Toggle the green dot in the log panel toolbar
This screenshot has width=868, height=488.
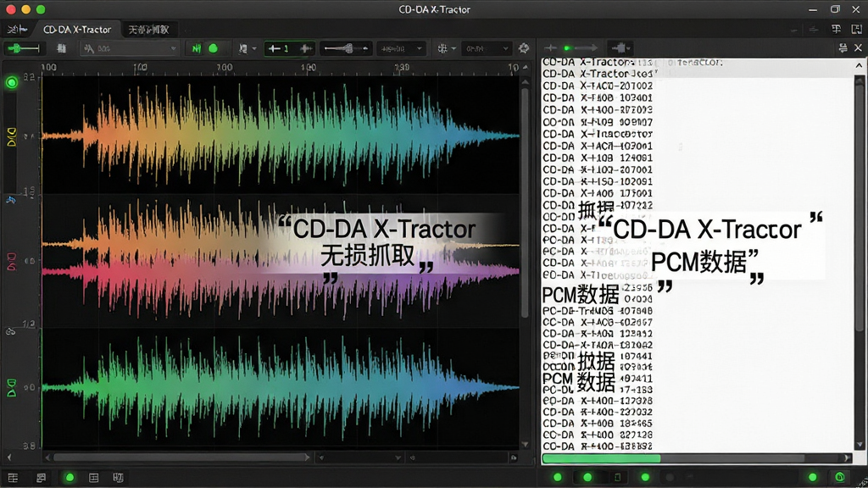(x=566, y=48)
